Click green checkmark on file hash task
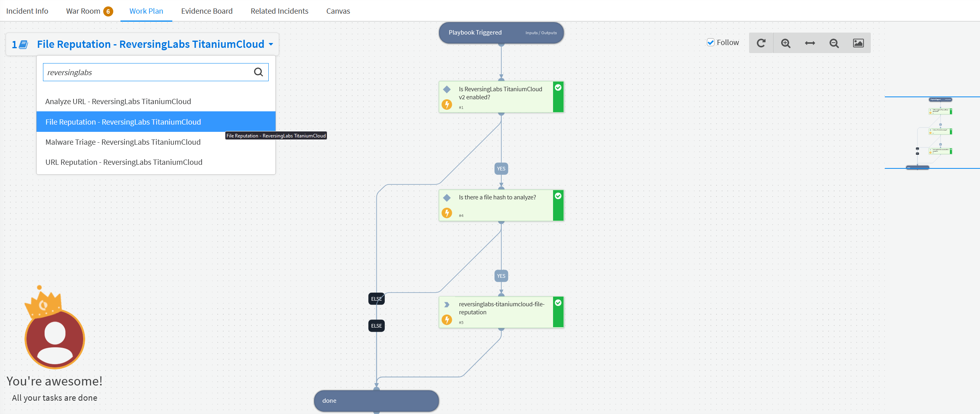 point(558,196)
